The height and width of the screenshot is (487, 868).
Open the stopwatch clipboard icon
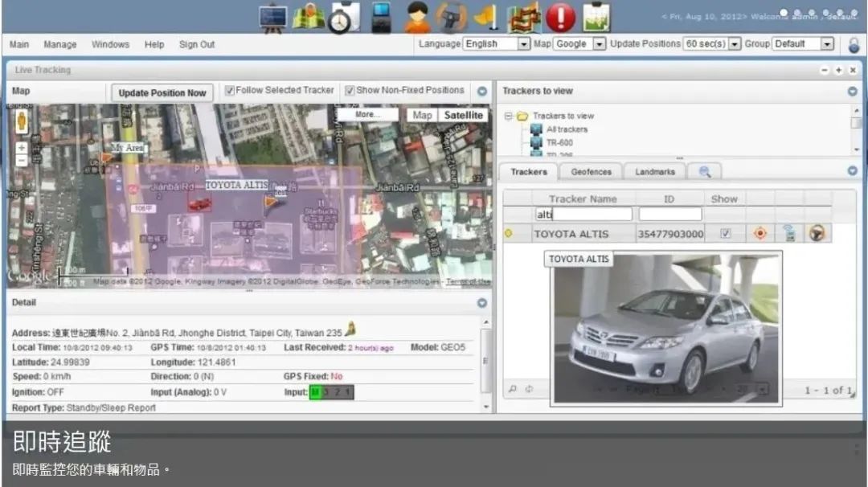343,18
